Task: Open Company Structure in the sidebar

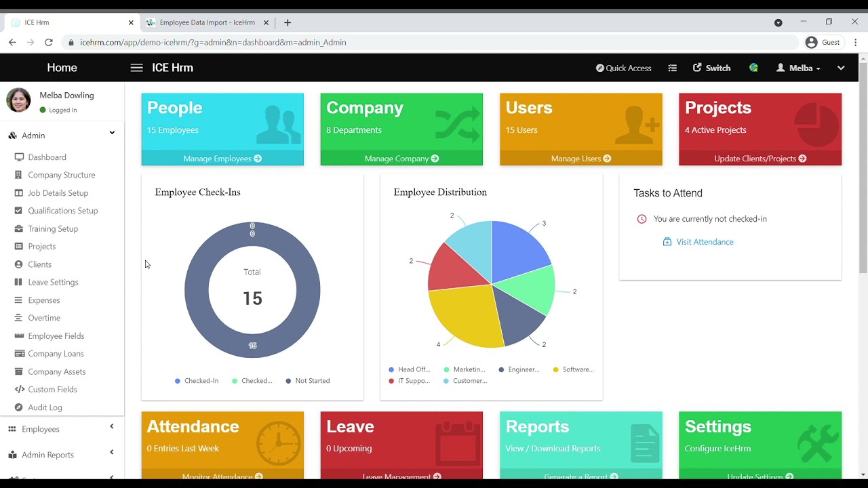Action: point(62,175)
